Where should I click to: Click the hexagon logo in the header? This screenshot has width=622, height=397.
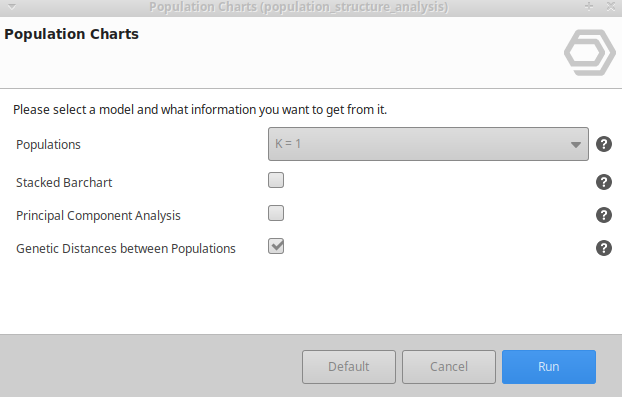590,52
